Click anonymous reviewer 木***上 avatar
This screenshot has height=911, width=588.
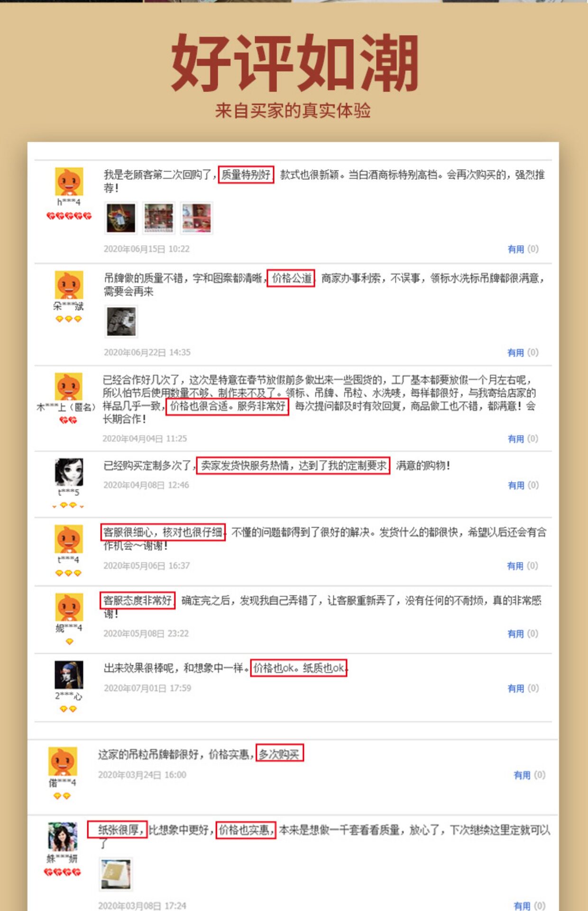click(x=69, y=387)
